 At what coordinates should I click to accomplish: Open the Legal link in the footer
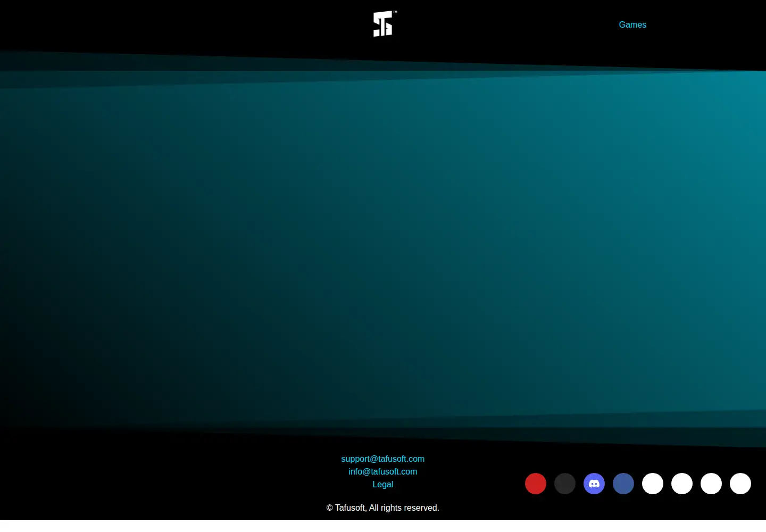[x=383, y=484]
